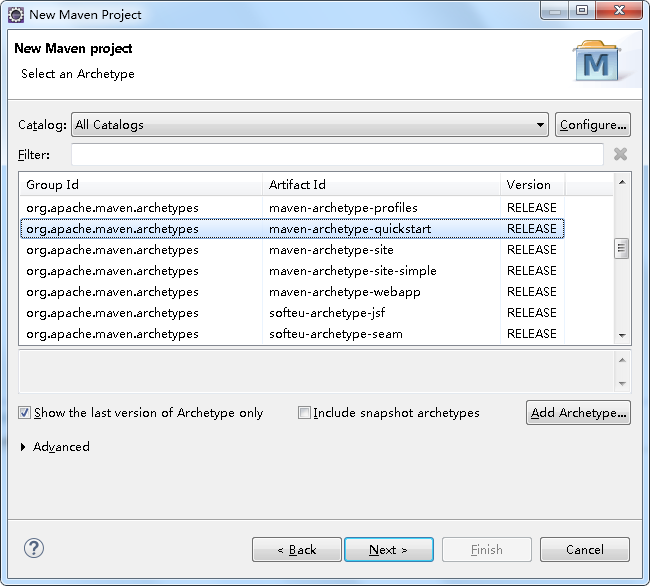The height and width of the screenshot is (586, 650).
Task: Sort by the Group Id column header
Action: [x=141, y=184]
